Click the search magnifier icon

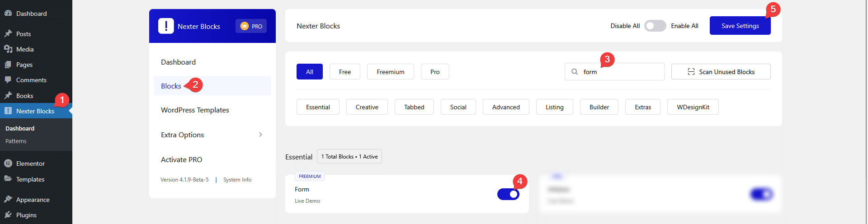tap(575, 72)
